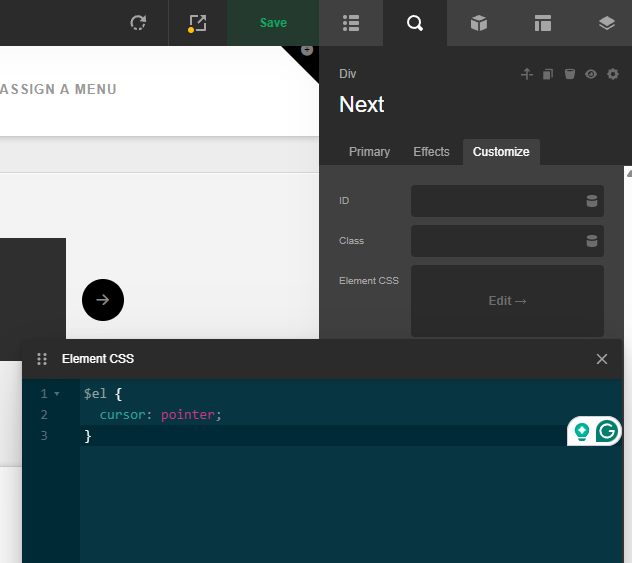
Task: Duplicate the Next element
Action: (x=548, y=74)
